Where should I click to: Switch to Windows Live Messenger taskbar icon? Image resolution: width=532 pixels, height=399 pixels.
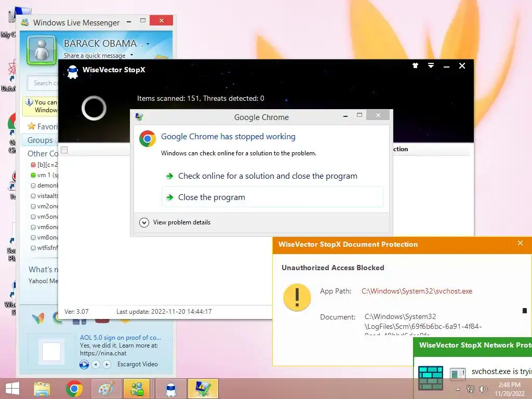pyautogui.click(x=137, y=389)
